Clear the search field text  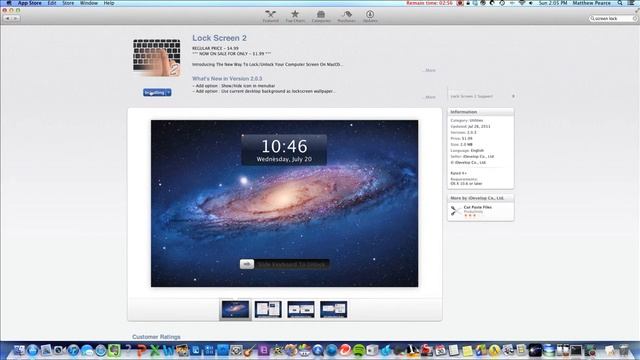click(x=634, y=18)
